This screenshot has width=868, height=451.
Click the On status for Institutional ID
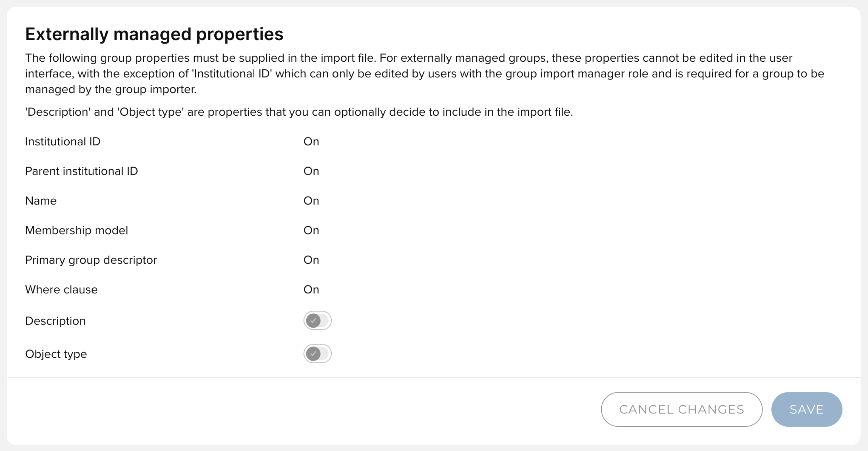(x=311, y=142)
